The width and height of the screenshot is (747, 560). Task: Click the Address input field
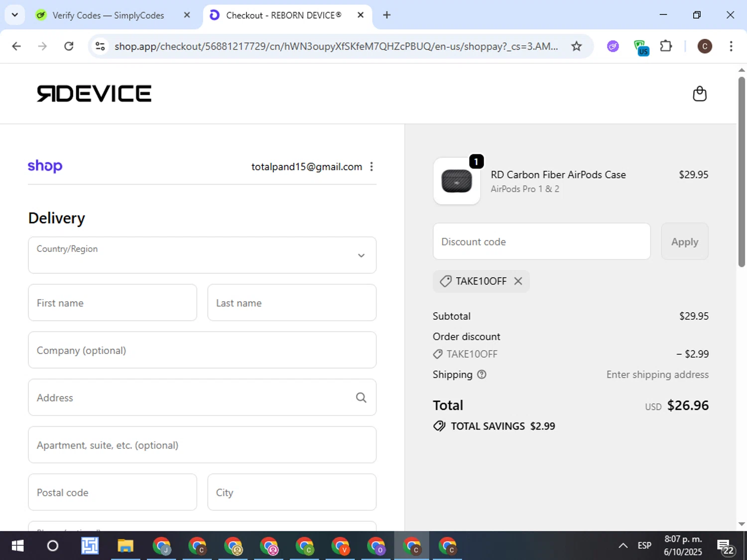coord(202,397)
